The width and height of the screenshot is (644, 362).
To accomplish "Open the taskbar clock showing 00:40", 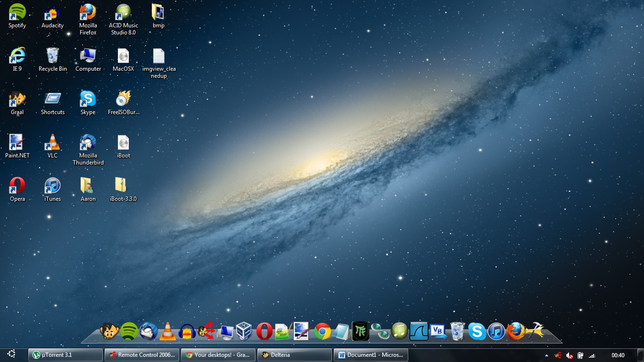I will click(618, 355).
